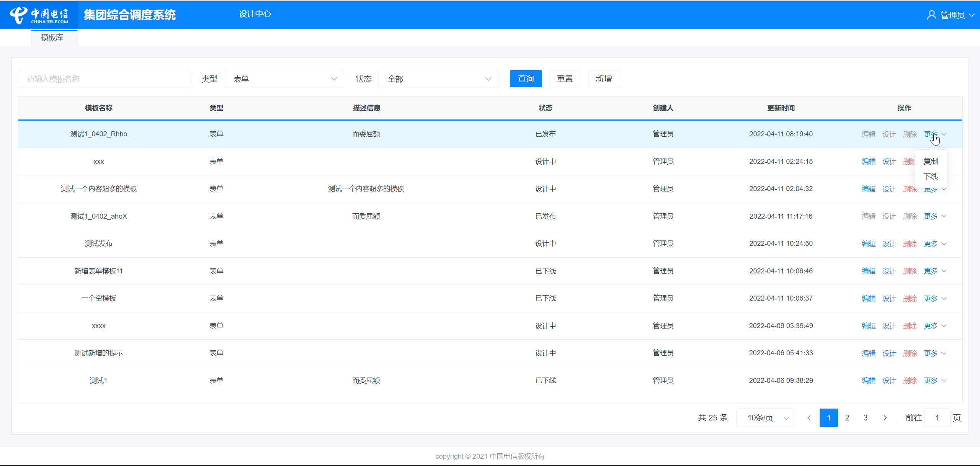The image size is (980, 466).
Task: Open the 10条/页 page size selector
Action: [765, 418]
